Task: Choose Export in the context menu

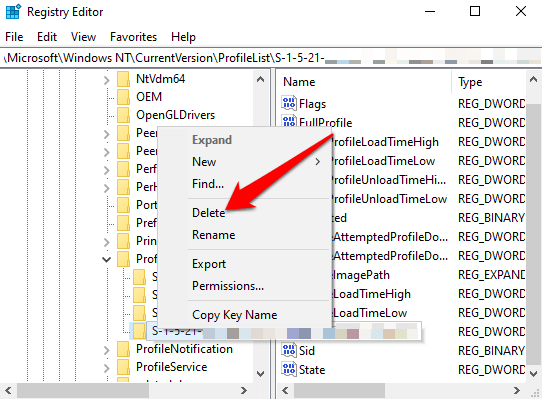Action: pyautogui.click(x=209, y=264)
